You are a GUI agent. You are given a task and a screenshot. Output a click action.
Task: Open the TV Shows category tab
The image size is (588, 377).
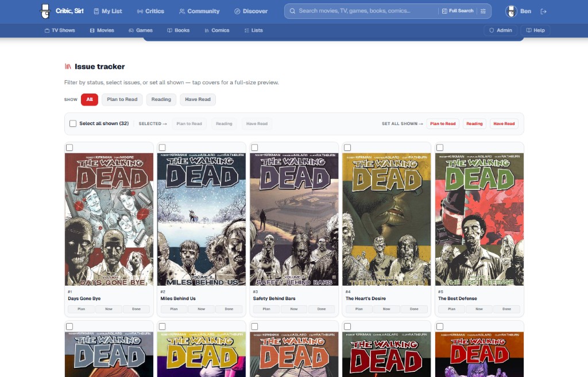coord(60,30)
